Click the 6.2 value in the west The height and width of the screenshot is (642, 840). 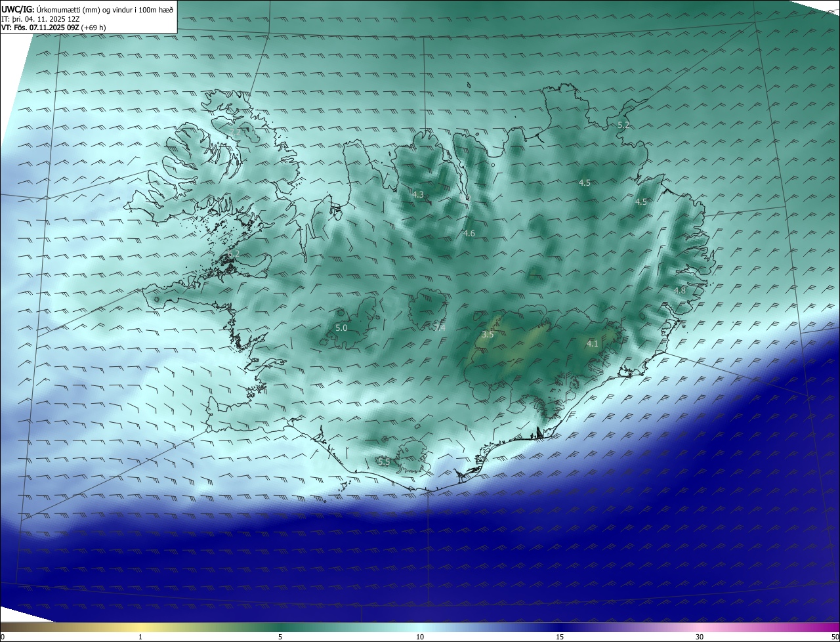(234, 254)
